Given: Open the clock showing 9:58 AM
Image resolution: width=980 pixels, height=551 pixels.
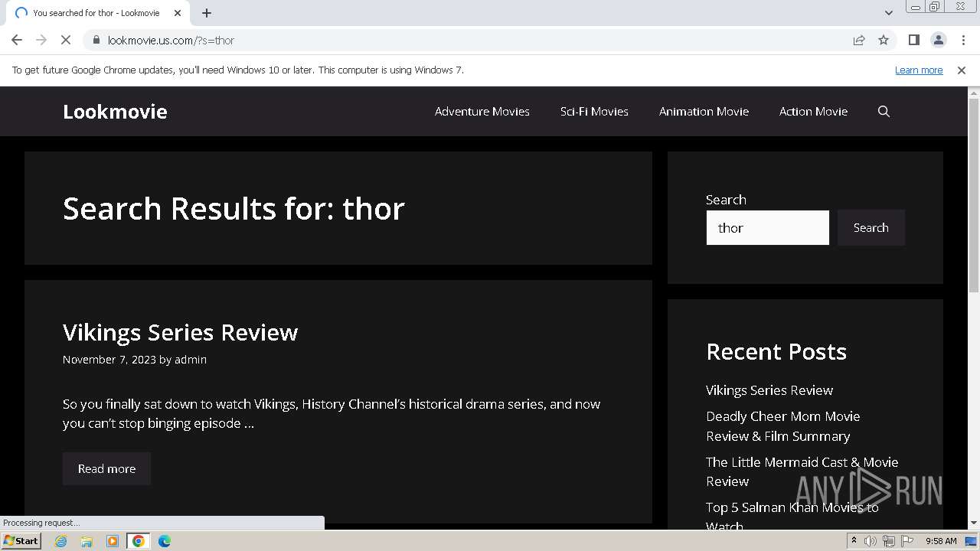Looking at the screenshot, I should (x=941, y=541).
